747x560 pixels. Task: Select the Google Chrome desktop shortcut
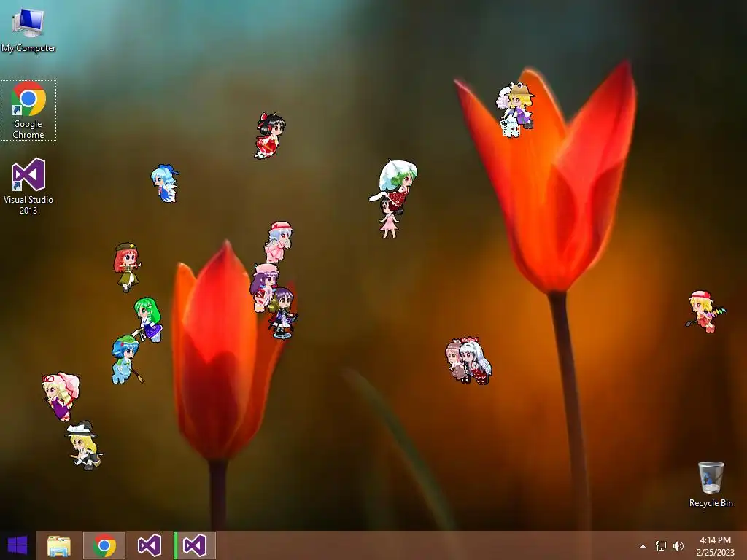[x=28, y=111]
